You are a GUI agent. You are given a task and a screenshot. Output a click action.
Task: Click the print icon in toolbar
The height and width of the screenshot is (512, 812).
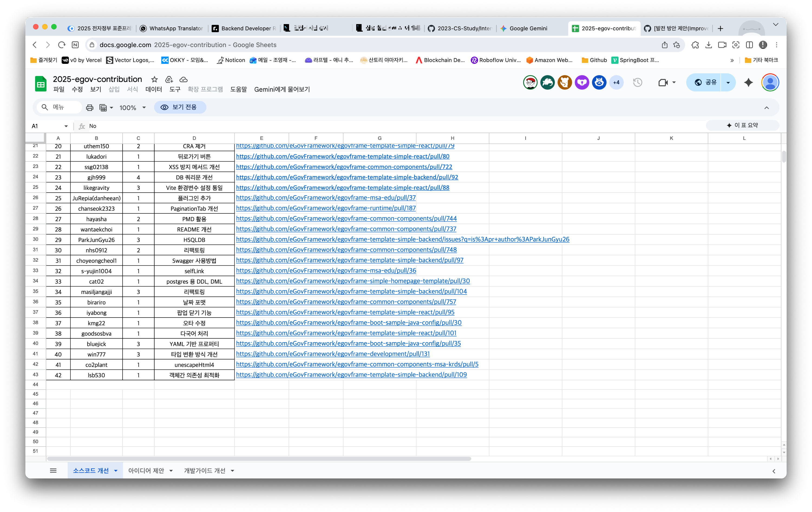(89, 108)
